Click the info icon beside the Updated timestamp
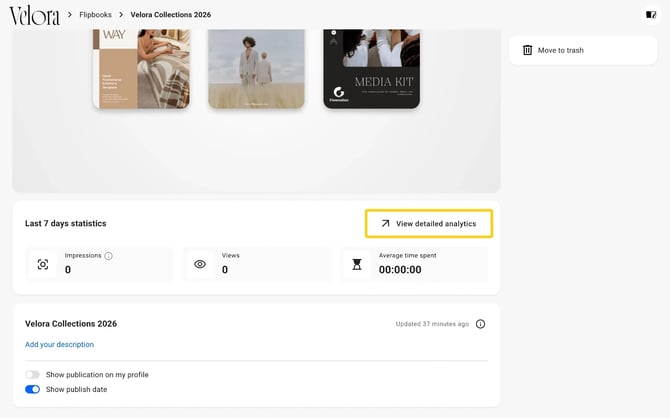Viewport: 670px width, 418px height. pyautogui.click(x=480, y=324)
